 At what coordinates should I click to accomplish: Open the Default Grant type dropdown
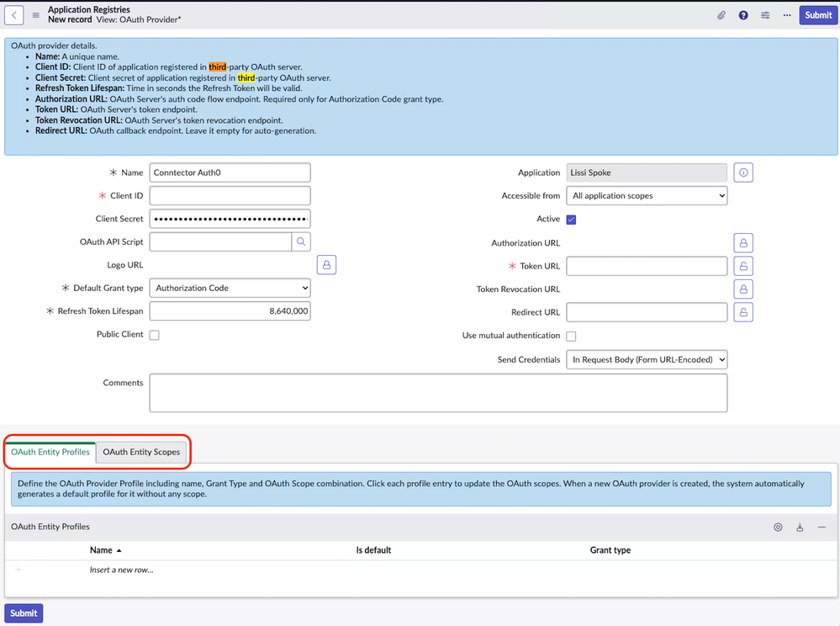pyautogui.click(x=230, y=289)
